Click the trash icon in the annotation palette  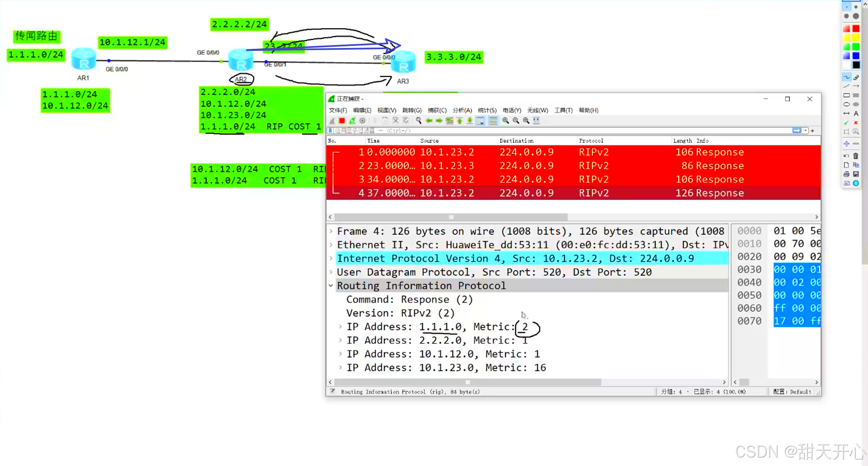tap(856, 156)
